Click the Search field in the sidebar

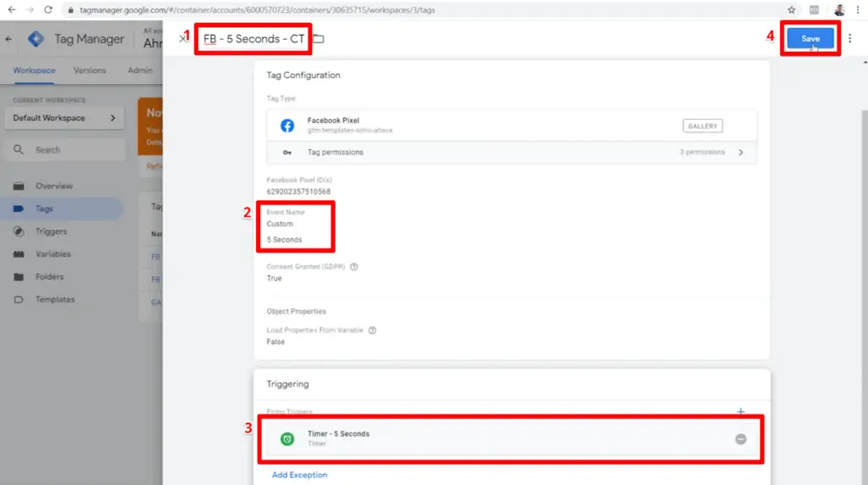pos(64,150)
